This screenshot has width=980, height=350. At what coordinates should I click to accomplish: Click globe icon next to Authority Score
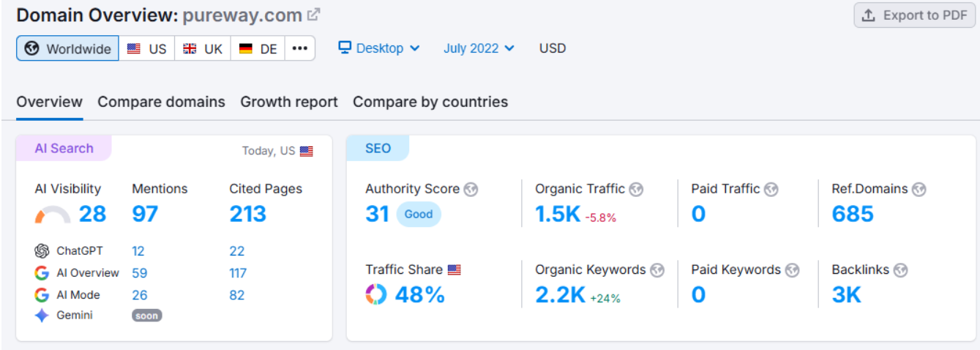click(x=471, y=189)
